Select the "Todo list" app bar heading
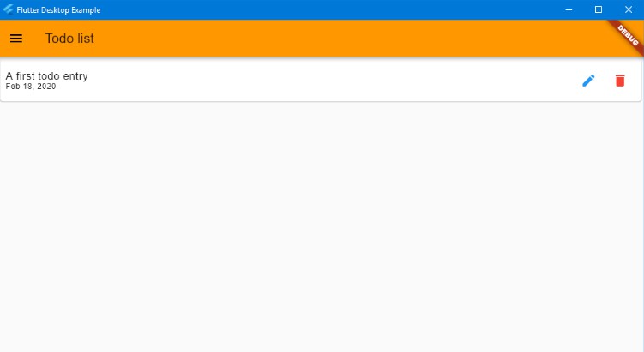This screenshot has height=352, width=644. pyautogui.click(x=69, y=39)
